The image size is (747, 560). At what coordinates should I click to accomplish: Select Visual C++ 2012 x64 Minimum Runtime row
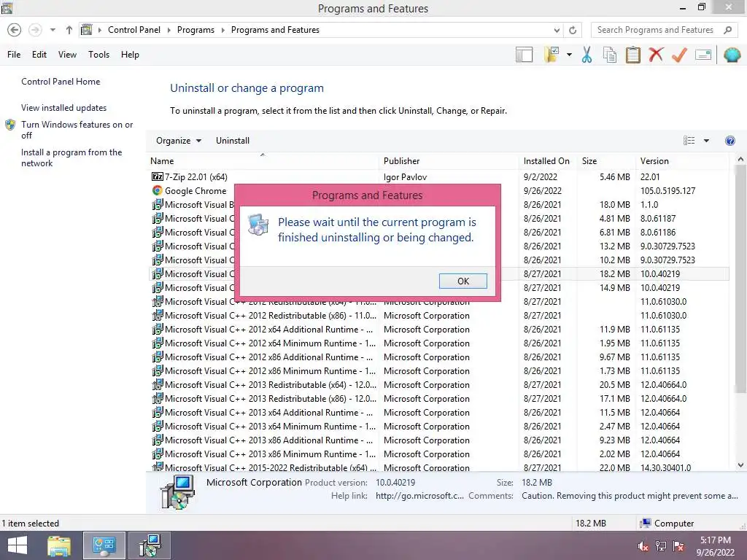pyautogui.click(x=438, y=343)
